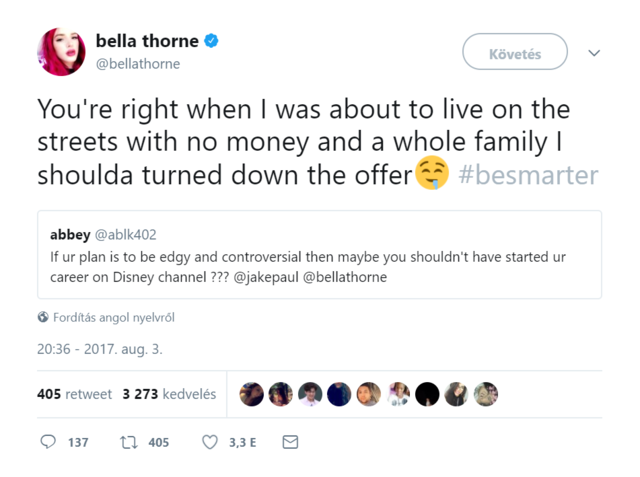Retweet using the retweet arrows icon
This screenshot has height=477, width=640.
point(128,441)
